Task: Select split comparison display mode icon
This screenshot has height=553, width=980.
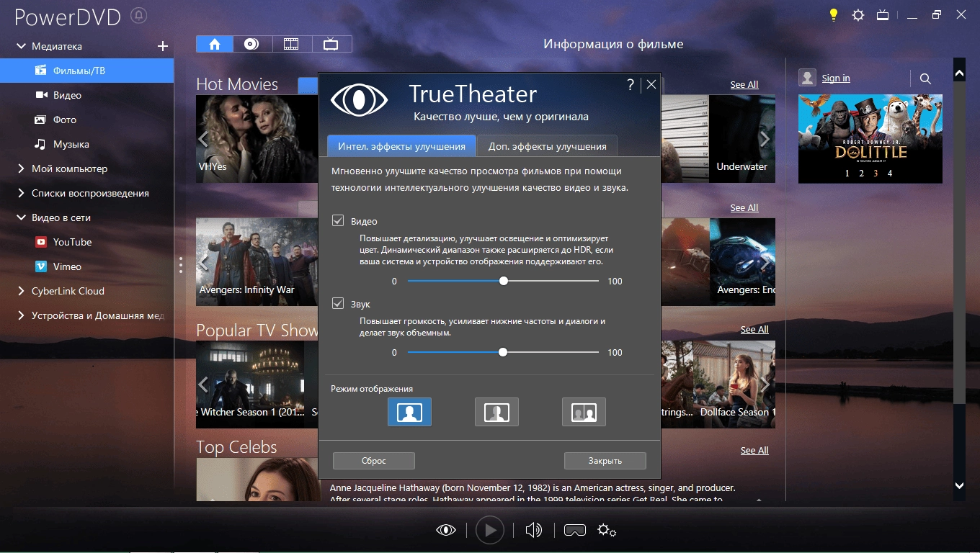Action: tap(496, 412)
